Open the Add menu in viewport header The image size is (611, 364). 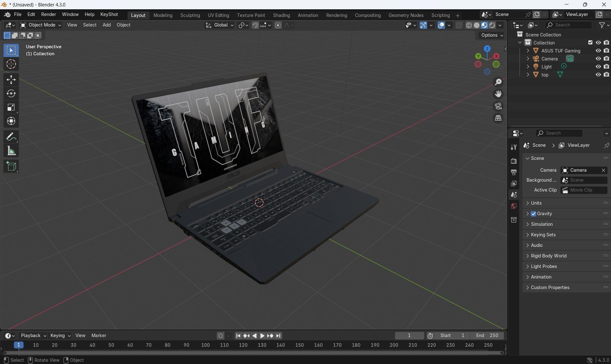pyautogui.click(x=107, y=25)
